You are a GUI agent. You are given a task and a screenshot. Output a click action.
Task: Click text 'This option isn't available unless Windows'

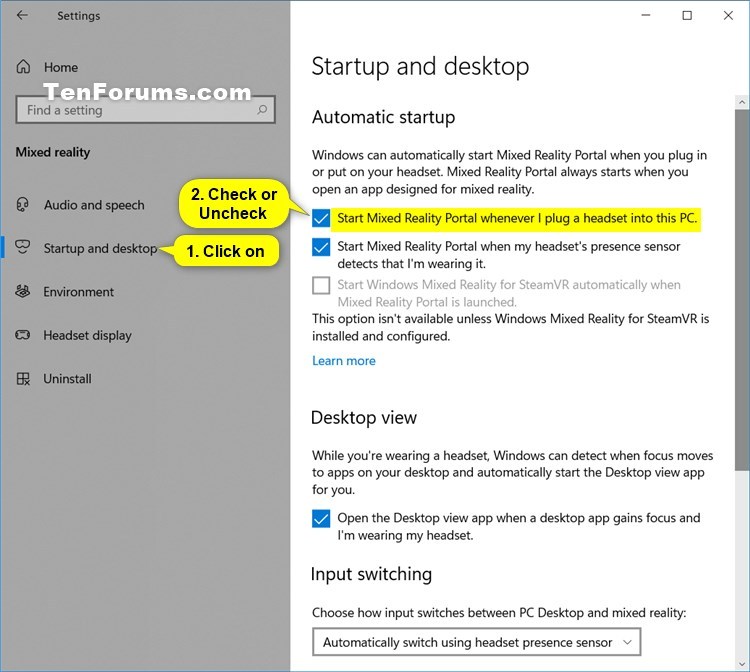[429, 319]
